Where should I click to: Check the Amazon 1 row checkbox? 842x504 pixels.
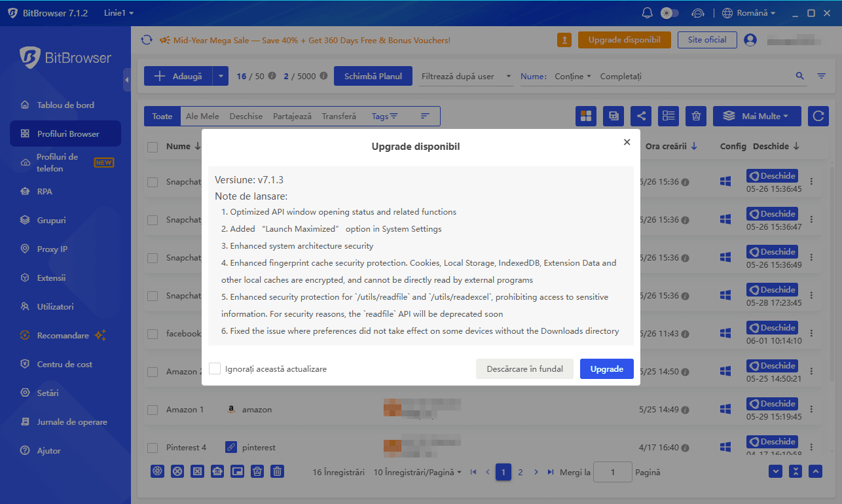coord(153,410)
